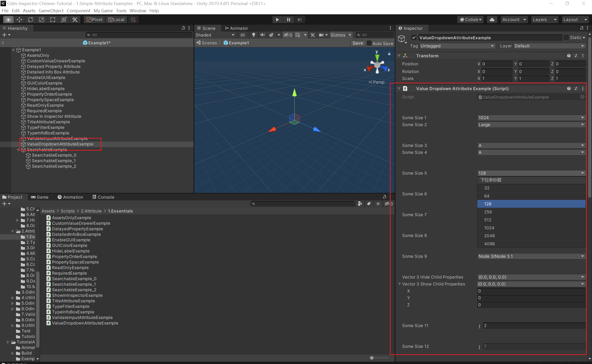Go to Scenes breadcrumb link
592x364 pixels.
coord(207,43)
